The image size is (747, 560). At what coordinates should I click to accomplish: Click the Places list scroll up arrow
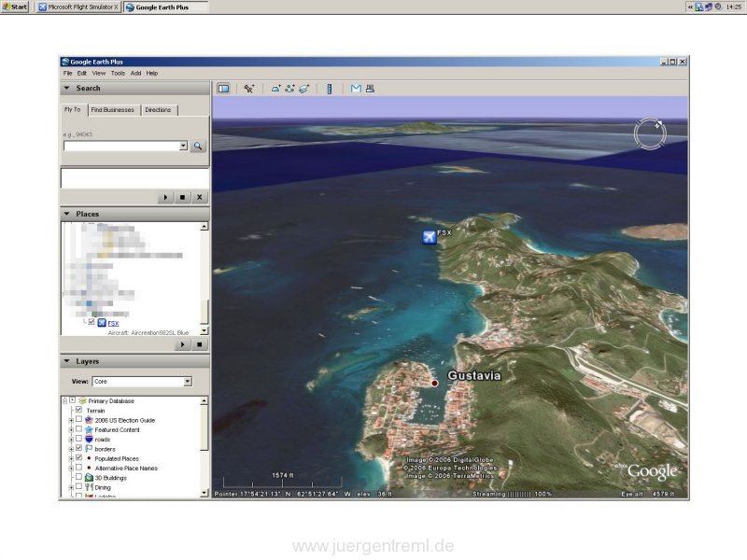click(x=204, y=227)
